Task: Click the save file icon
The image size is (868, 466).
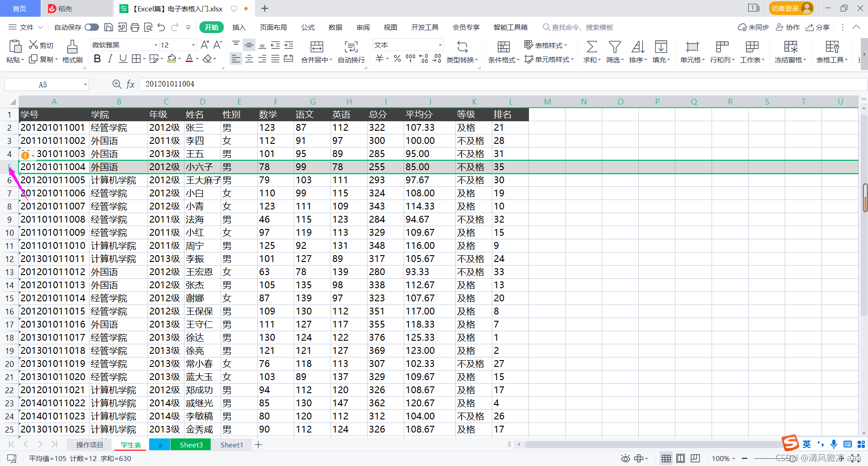Action: [108, 28]
